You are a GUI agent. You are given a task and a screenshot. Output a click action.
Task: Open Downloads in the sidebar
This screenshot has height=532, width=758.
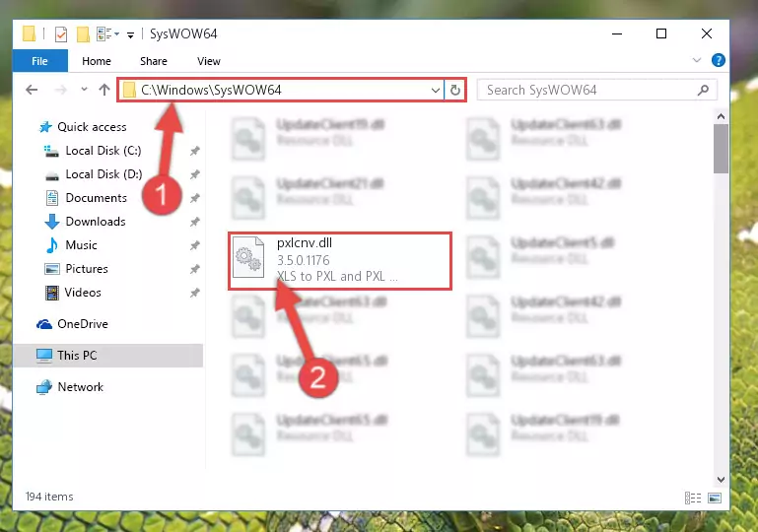(x=96, y=222)
